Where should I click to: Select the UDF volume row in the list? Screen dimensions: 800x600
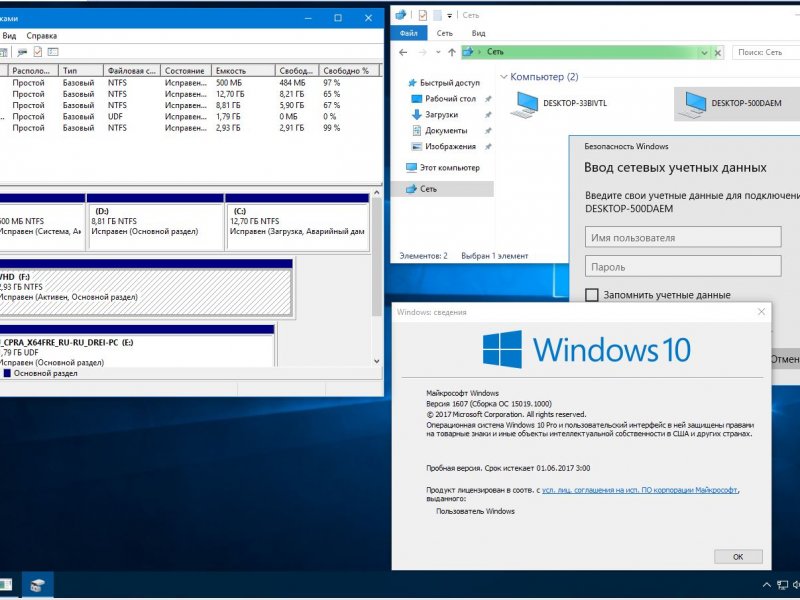(190, 116)
